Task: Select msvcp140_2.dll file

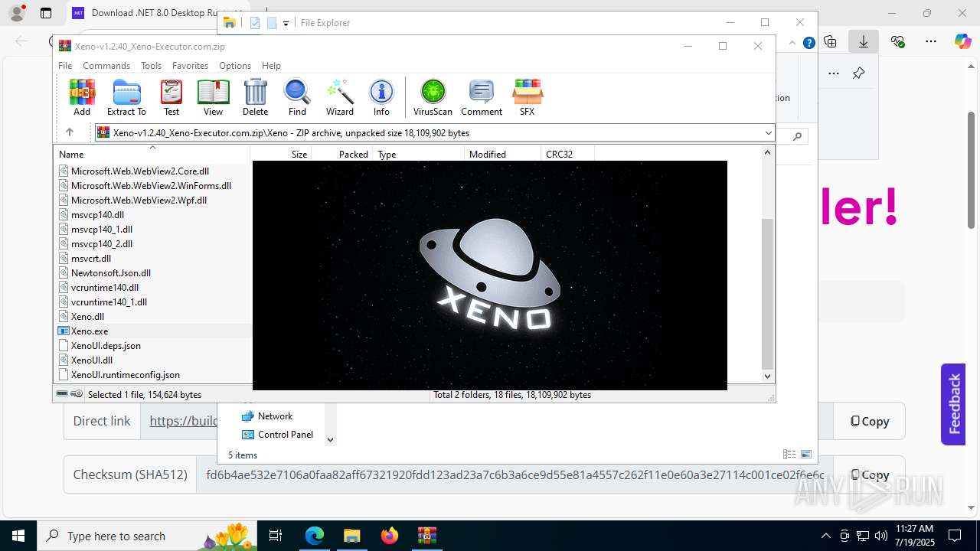Action: click(101, 244)
